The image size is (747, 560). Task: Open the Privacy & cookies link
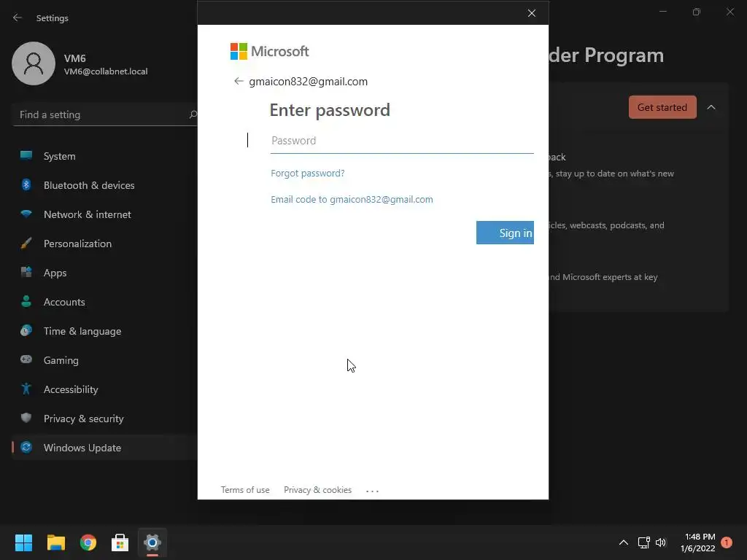pos(318,489)
